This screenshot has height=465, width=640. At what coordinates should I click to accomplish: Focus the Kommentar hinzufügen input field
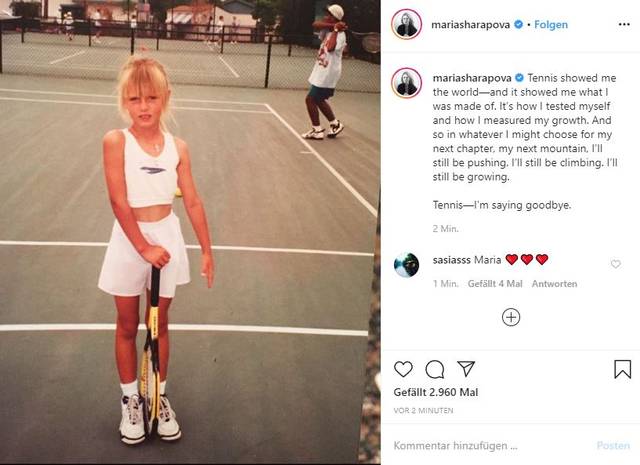pyautogui.click(x=490, y=445)
